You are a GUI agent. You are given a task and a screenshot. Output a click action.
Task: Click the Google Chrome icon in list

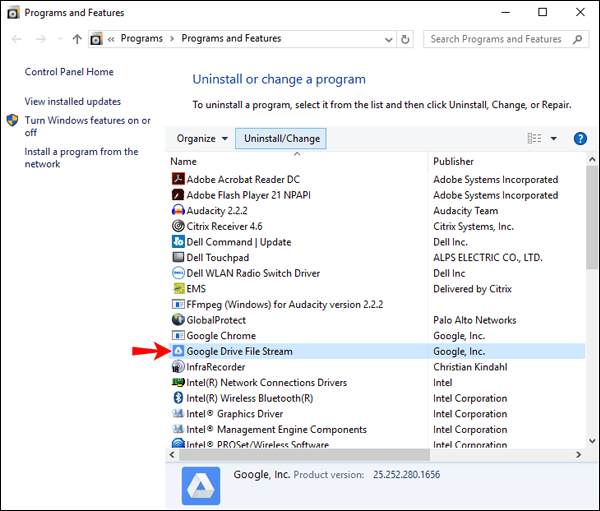178,336
